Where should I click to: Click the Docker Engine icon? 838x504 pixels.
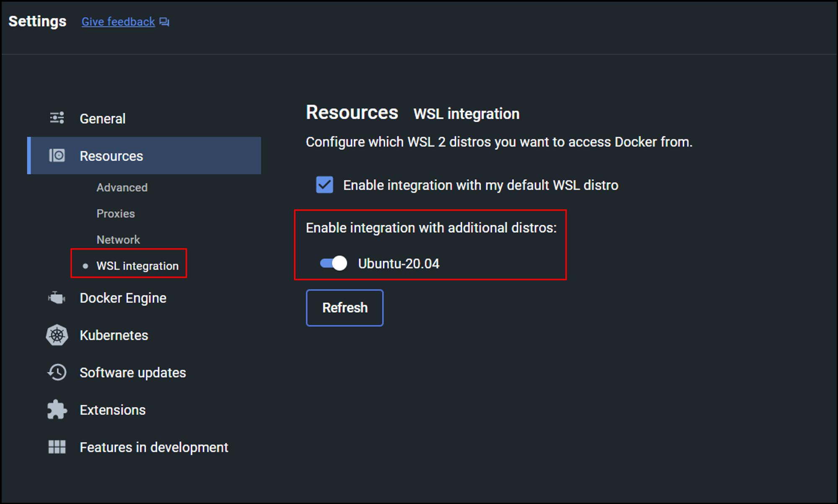pyautogui.click(x=57, y=298)
